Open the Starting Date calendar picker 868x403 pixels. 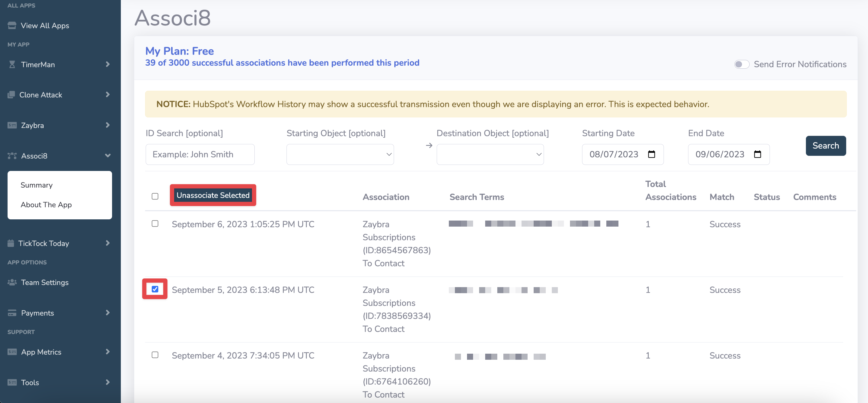click(x=652, y=154)
